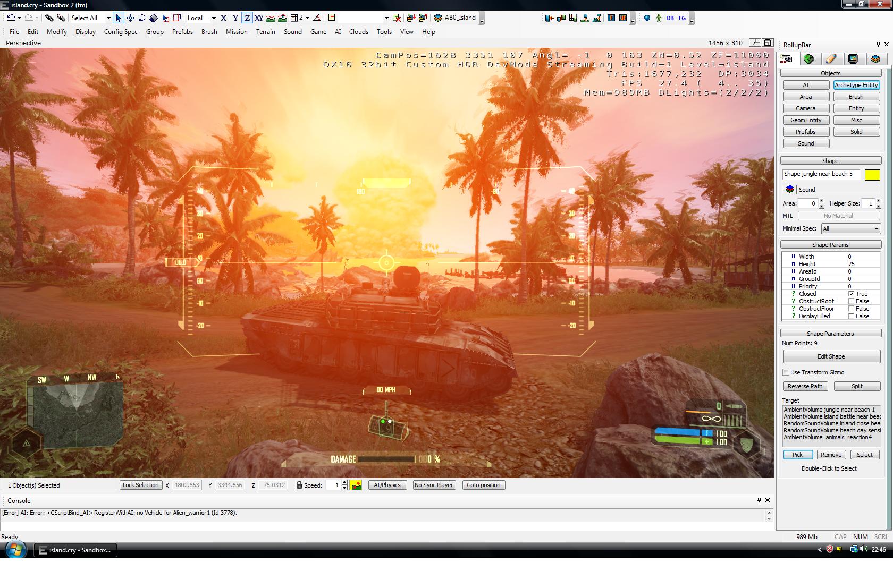Image resolution: width=893 pixels, height=588 pixels.
Task: Click the Unlink object icon
Action: point(61,18)
